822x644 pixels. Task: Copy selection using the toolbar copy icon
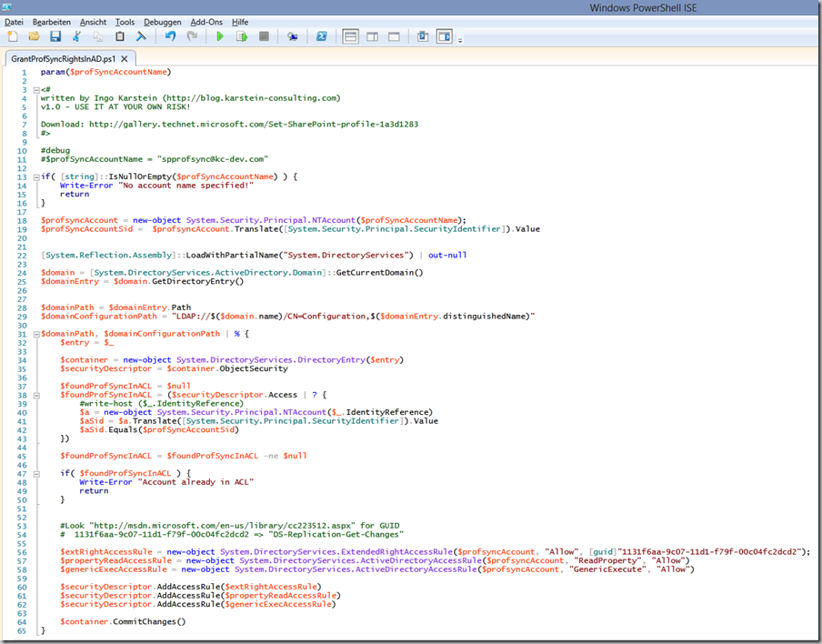[98, 36]
